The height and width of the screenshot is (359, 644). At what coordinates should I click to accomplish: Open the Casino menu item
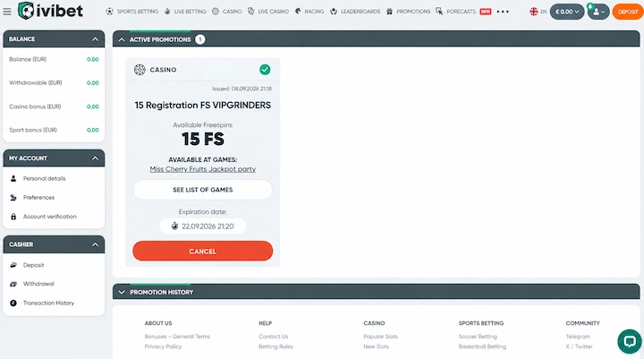click(232, 12)
